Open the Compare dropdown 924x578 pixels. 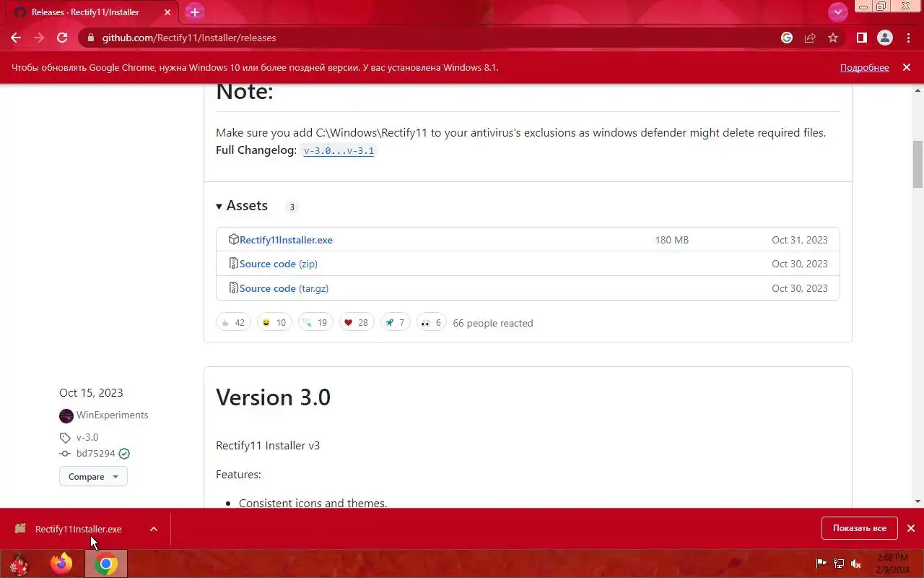click(x=93, y=476)
